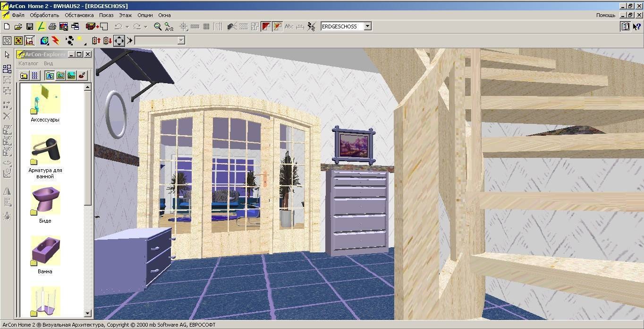Click the Каталог menu in ArCon Explorer
This screenshot has height=329, width=644.
(28, 63)
